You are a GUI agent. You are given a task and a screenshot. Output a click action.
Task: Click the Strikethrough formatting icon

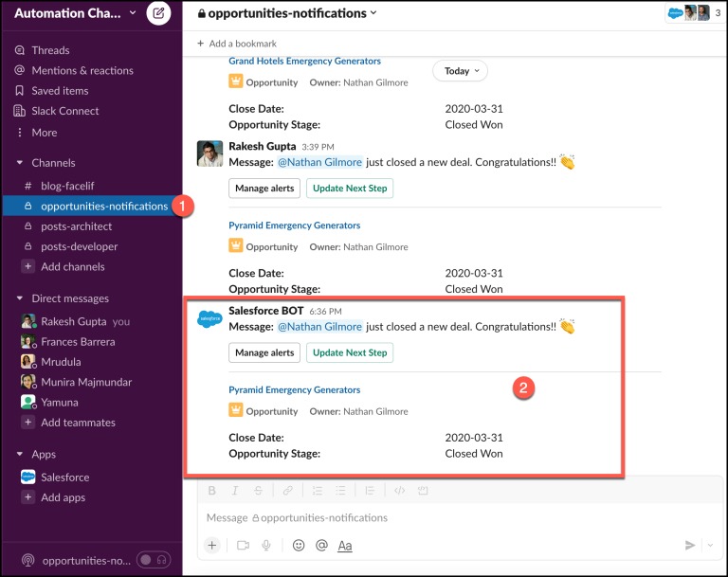tap(258, 490)
